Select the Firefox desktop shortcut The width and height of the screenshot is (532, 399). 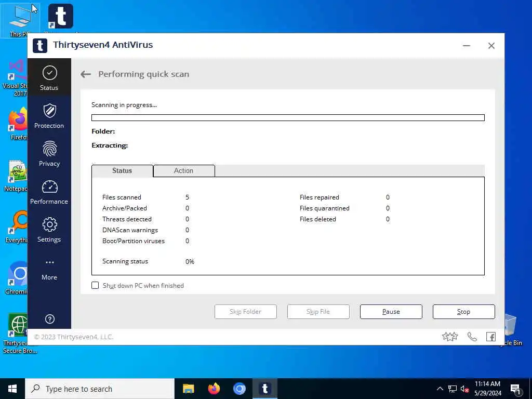tap(17, 124)
